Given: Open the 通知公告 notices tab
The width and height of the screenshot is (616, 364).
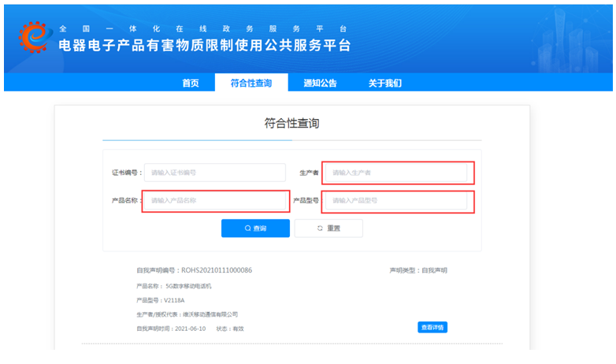Looking at the screenshot, I should (x=320, y=83).
